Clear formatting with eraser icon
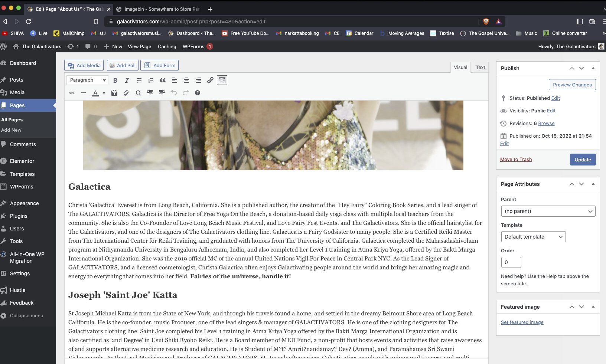Image resolution: width=606 pixels, height=364 pixels. [126, 93]
